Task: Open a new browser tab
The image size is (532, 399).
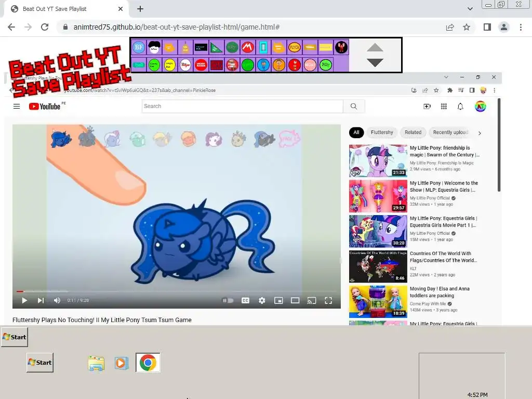Action: 140,9
